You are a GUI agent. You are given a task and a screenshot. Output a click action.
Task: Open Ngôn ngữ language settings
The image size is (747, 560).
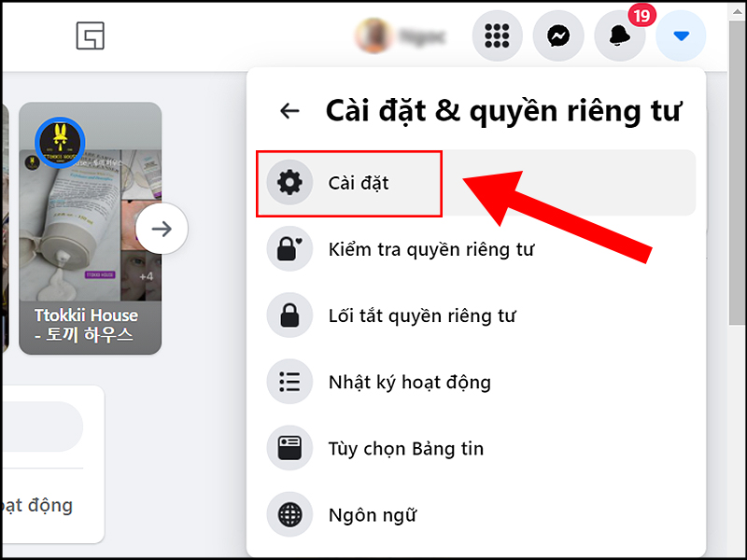coord(476,515)
